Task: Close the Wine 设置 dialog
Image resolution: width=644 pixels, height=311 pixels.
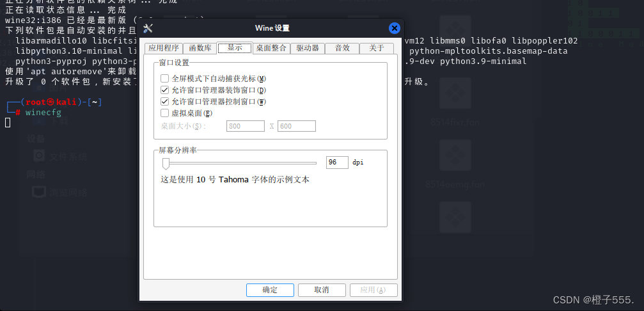Action: [x=395, y=28]
